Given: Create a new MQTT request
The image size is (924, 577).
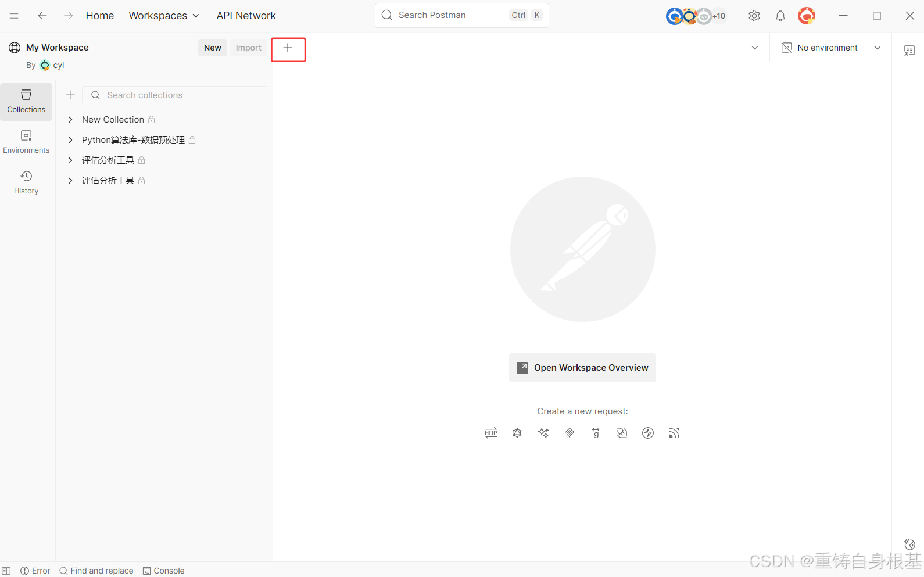Looking at the screenshot, I should 674,433.
